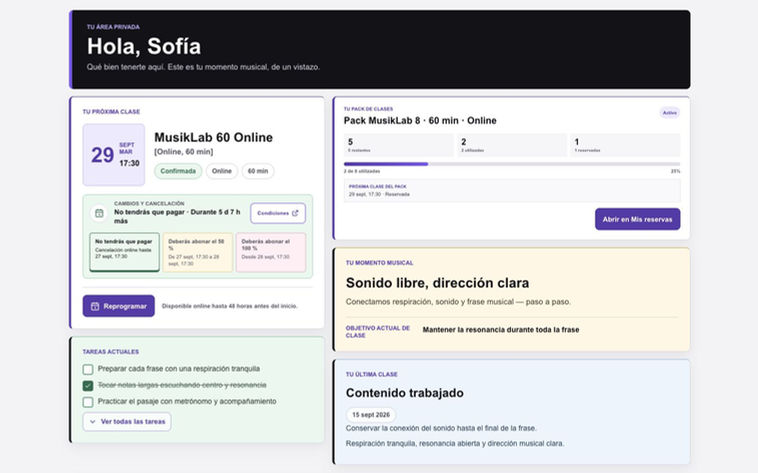Click the '[Online, 60 min]' subtitle
This screenshot has width=758, height=473.
pos(183,152)
